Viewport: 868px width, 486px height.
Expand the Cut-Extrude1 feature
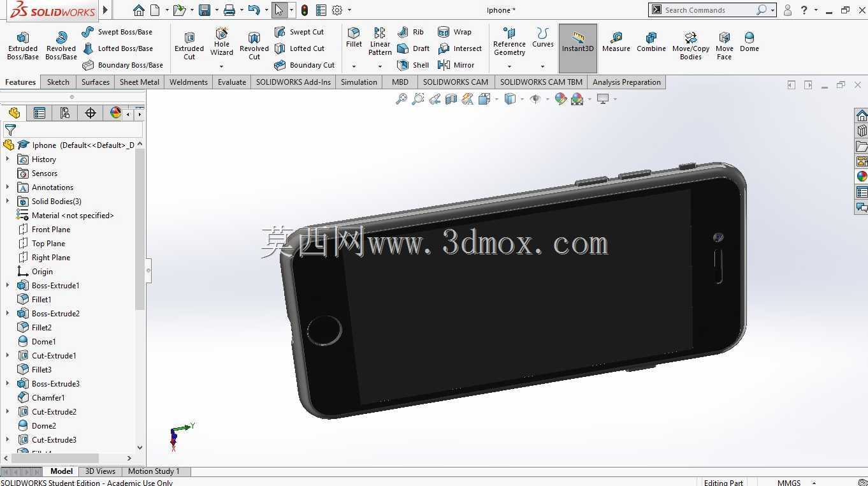(8, 355)
